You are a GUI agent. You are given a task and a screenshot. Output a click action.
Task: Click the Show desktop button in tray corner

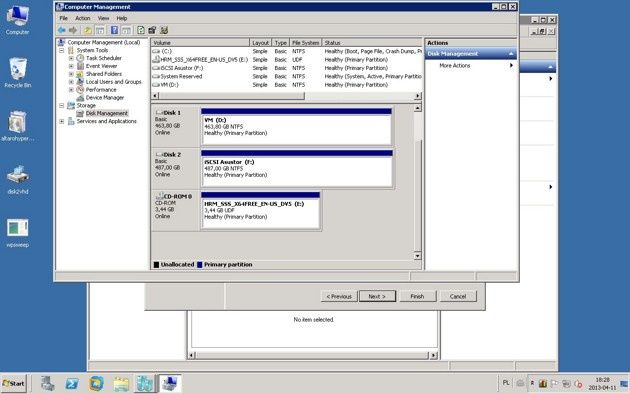pos(625,384)
